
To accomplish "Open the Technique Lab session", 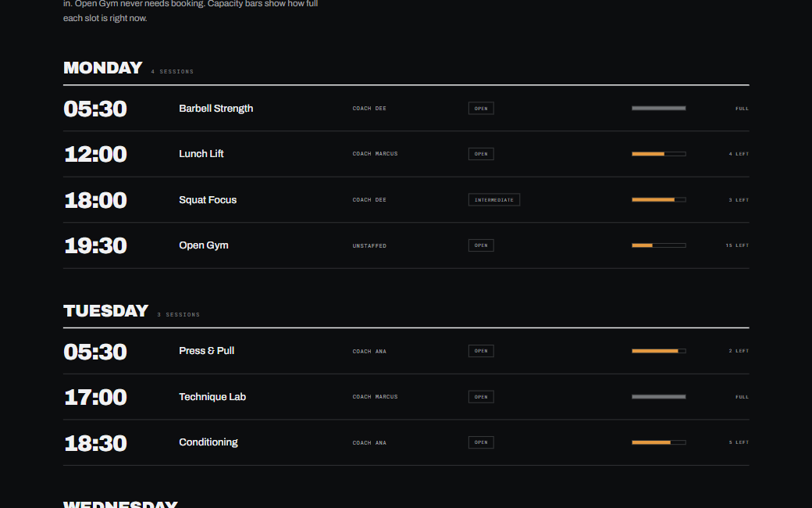I will tap(212, 396).
